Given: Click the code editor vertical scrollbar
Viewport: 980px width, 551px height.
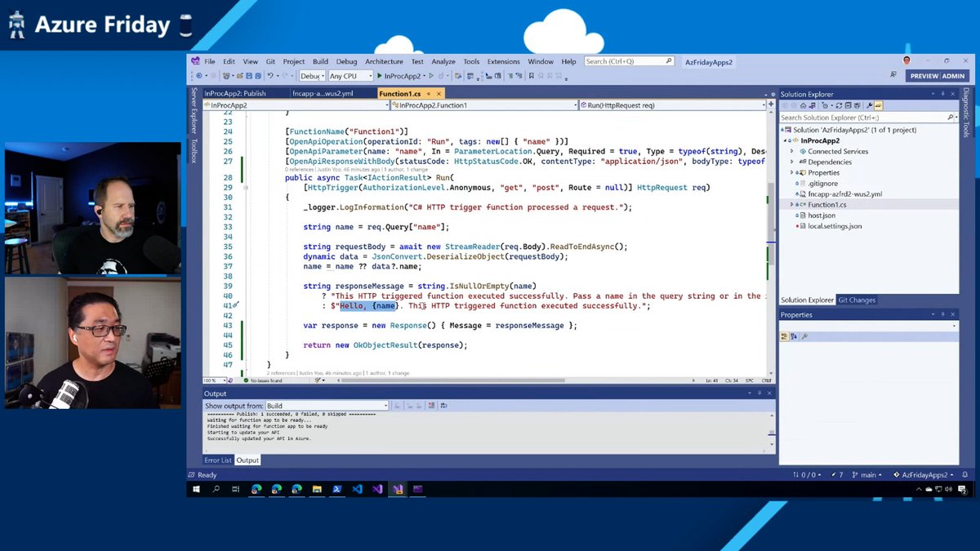Looking at the screenshot, I should 770,243.
